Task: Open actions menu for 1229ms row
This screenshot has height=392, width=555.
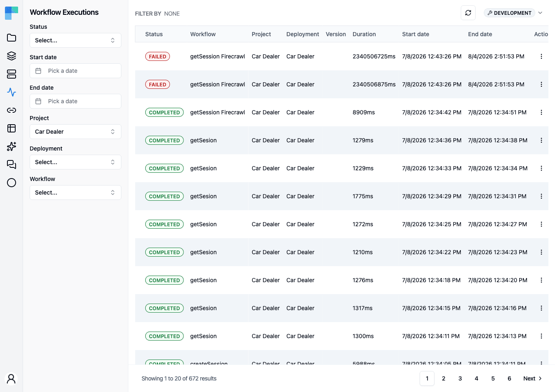Action: (541, 168)
